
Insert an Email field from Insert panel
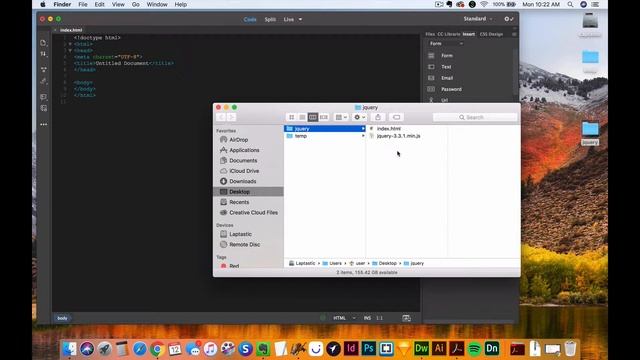pos(447,78)
